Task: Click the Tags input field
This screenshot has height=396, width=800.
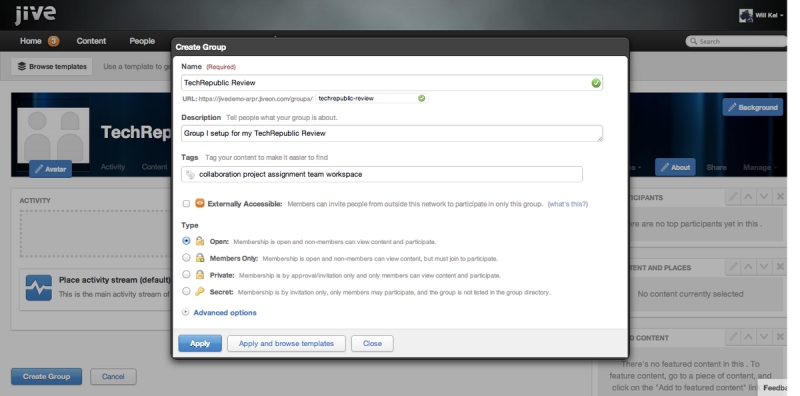Action: [382, 174]
